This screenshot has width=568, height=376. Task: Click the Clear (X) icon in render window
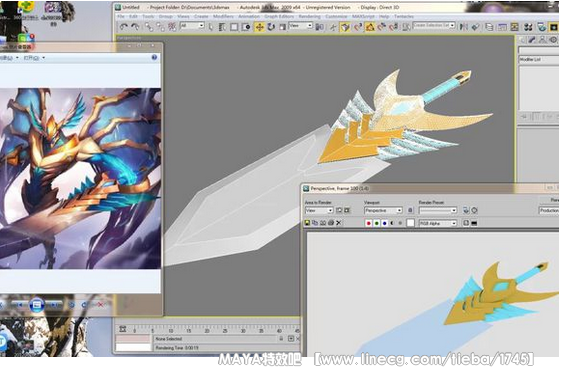(339, 223)
